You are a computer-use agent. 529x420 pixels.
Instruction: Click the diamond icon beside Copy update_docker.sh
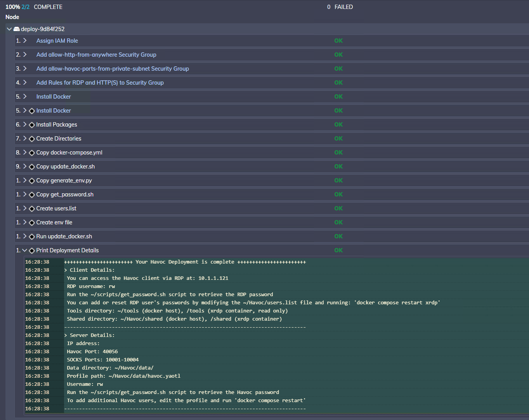tap(32, 167)
